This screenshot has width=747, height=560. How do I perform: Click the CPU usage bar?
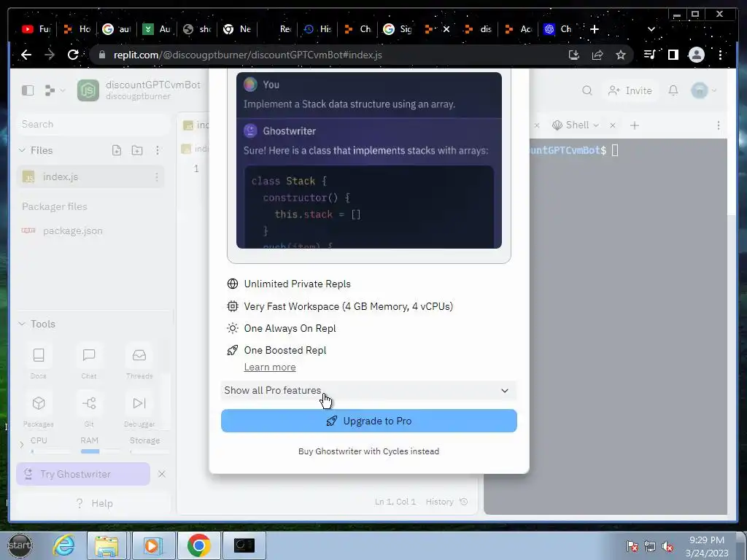pos(50,451)
